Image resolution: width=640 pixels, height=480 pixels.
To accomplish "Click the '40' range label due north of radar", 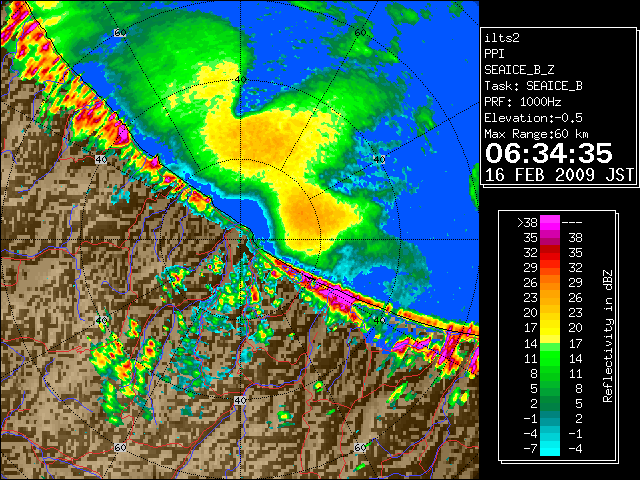I will (x=240, y=80).
